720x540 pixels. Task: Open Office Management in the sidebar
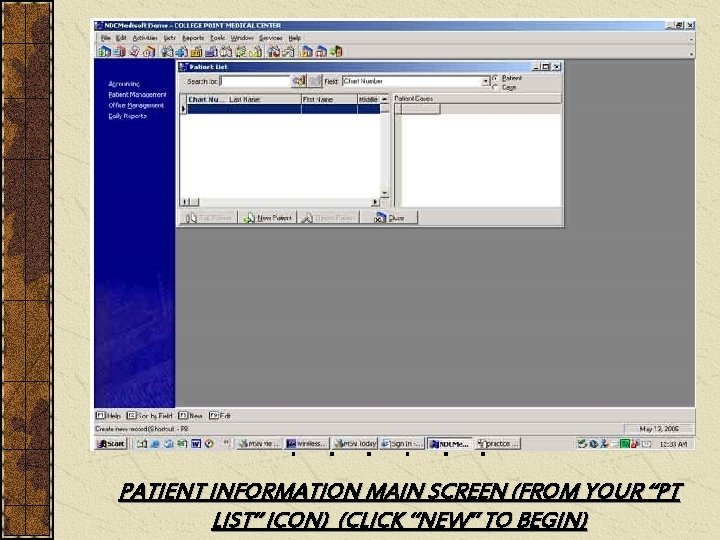(x=136, y=105)
